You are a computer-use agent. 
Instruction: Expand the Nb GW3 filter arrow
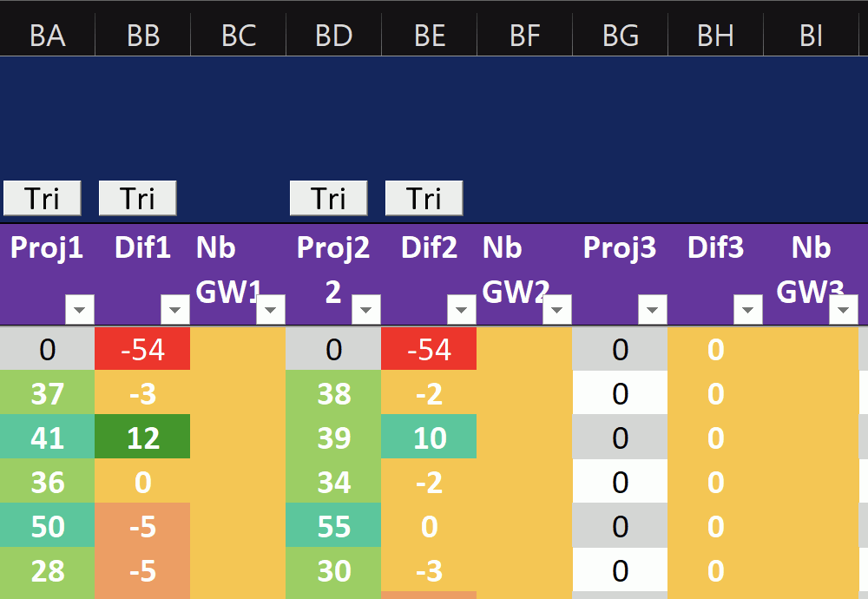[x=844, y=309]
